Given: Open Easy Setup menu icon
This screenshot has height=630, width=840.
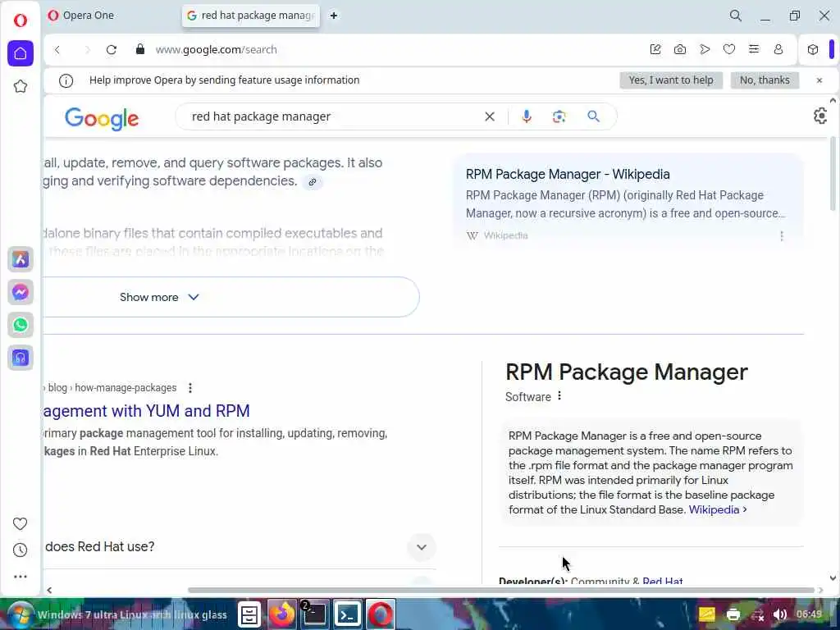Looking at the screenshot, I should tap(754, 49).
